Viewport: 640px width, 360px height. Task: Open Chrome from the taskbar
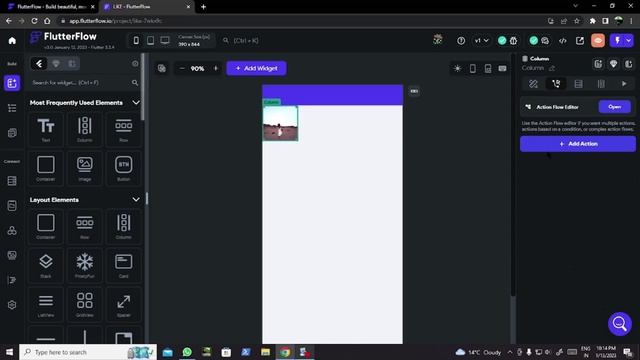point(285,352)
